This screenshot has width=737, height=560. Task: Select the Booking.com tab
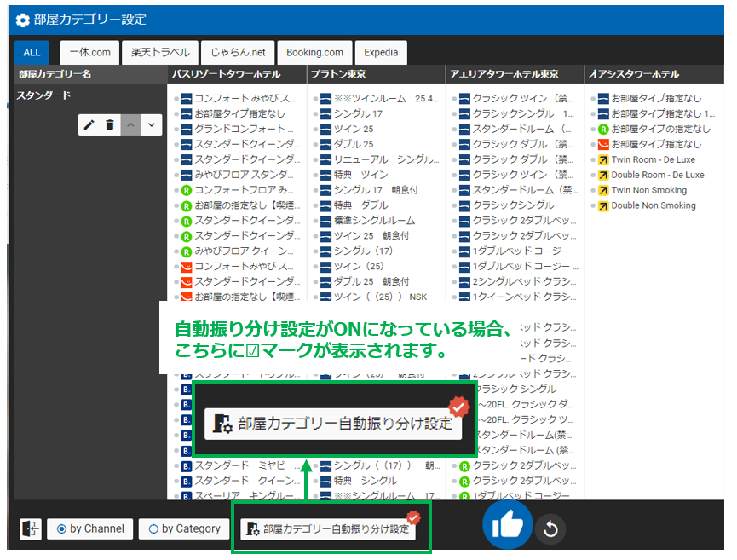(314, 52)
